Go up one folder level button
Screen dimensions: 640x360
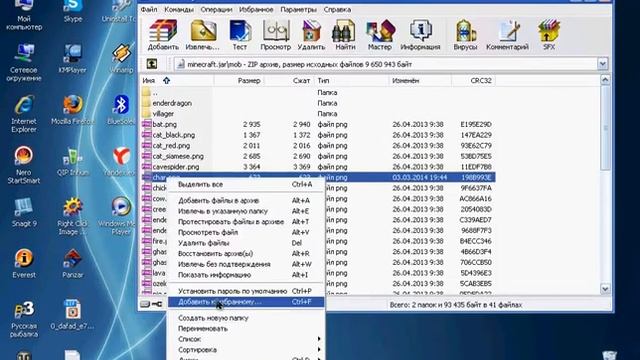click(x=151, y=64)
